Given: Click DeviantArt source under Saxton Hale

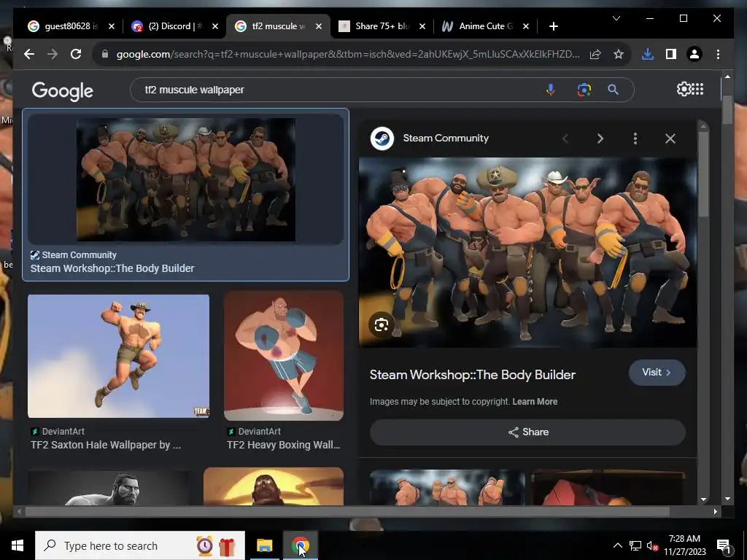Looking at the screenshot, I should [x=58, y=432].
